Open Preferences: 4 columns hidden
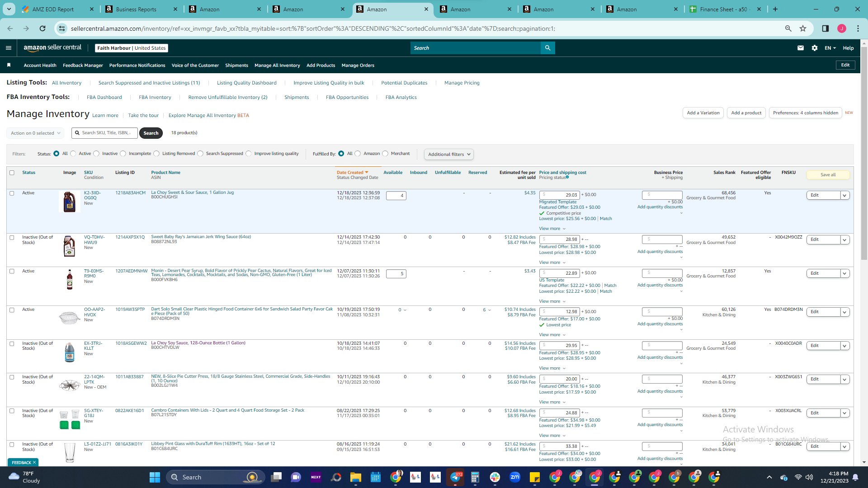868x488 pixels. click(x=806, y=113)
